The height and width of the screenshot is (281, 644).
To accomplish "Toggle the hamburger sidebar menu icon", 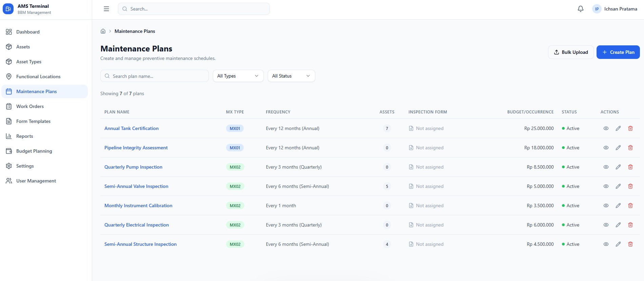I will 106,9.
